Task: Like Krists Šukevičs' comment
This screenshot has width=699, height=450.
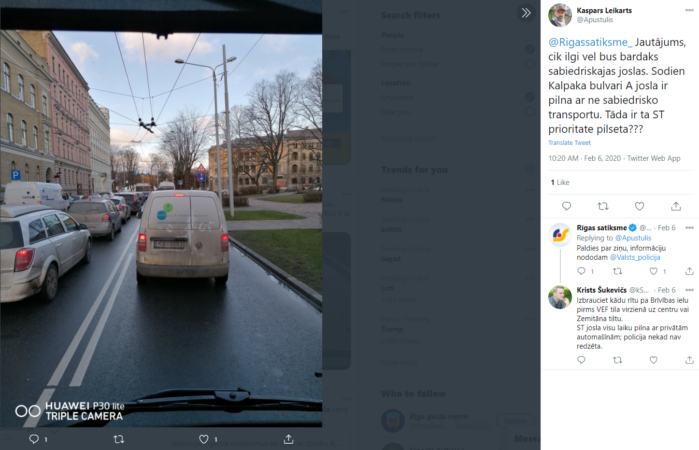Action: tap(653, 360)
